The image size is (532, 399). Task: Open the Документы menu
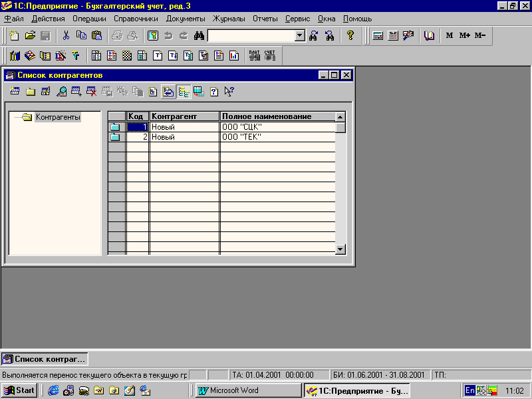[186, 19]
